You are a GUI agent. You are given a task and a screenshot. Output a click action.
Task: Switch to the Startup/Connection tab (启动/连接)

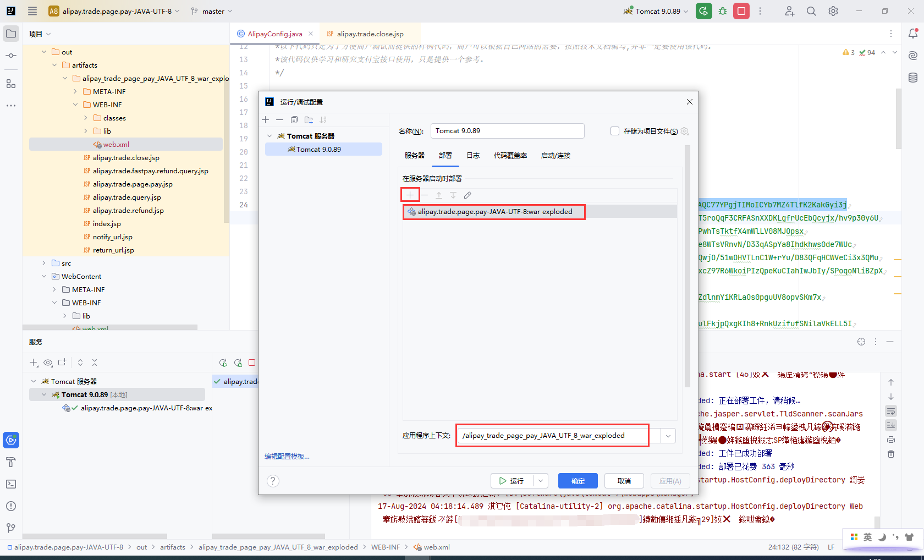(555, 156)
